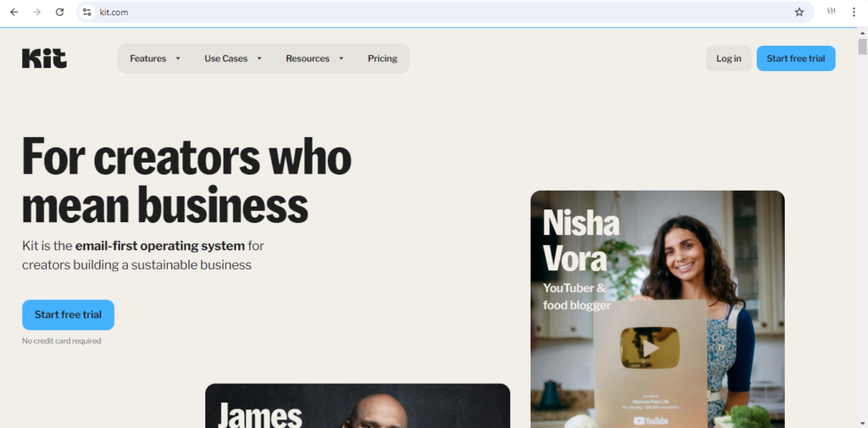Open the Pricing menu item
The width and height of the screenshot is (868, 428).
[382, 58]
